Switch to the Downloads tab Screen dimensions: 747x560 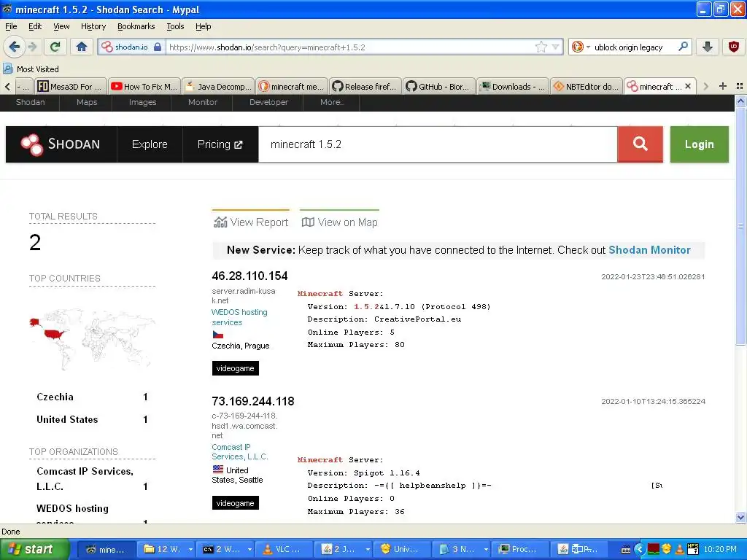(x=513, y=87)
